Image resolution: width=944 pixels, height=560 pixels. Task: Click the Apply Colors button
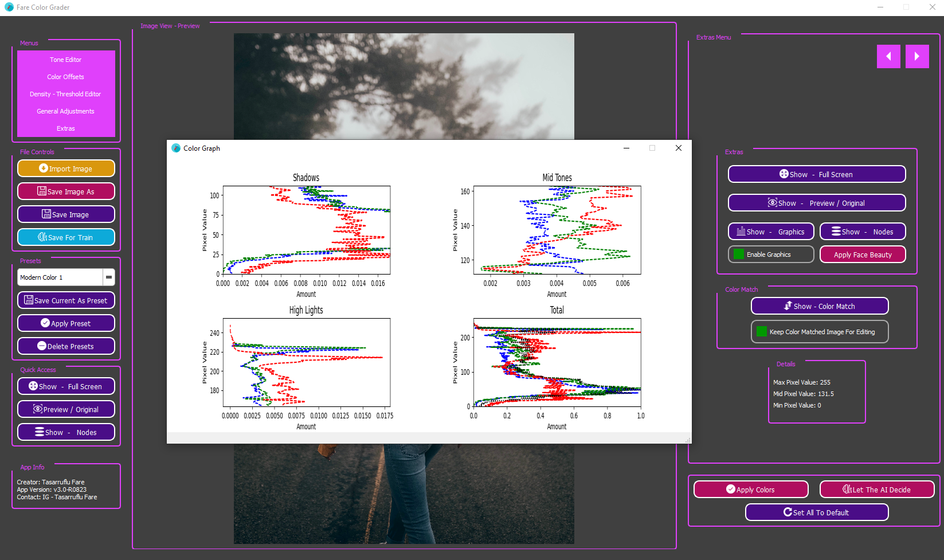(x=751, y=489)
